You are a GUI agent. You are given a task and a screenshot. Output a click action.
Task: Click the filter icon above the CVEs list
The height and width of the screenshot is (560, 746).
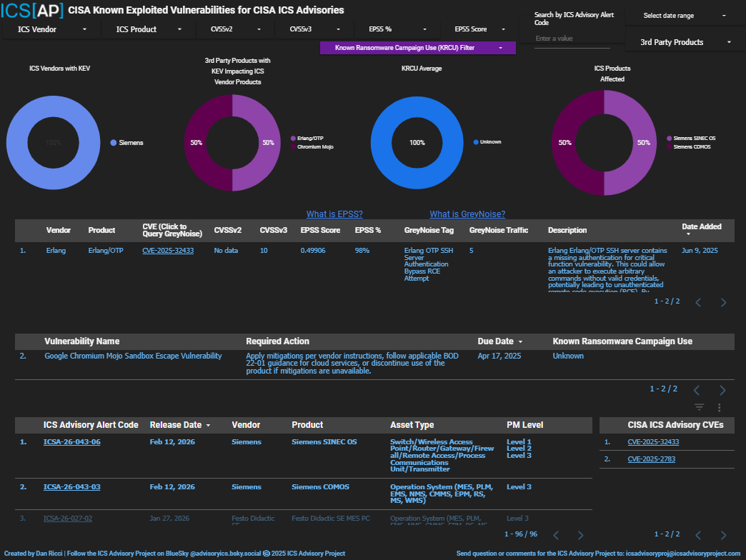click(699, 407)
